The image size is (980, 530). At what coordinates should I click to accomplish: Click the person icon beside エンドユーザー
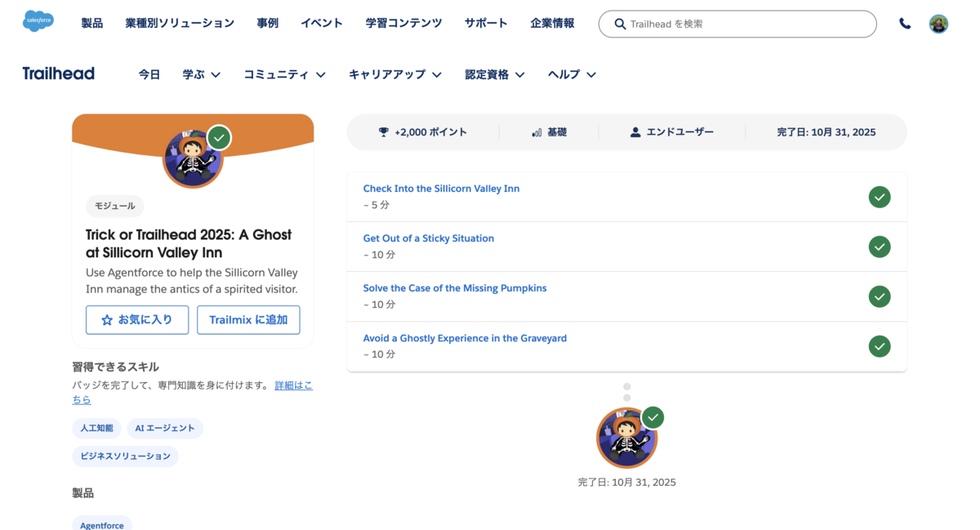635,132
